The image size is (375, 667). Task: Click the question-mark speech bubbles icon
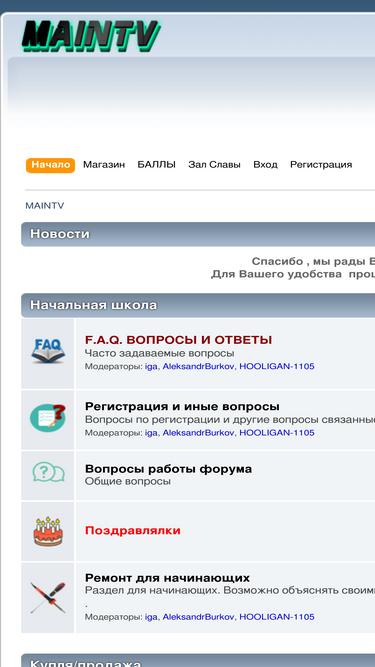[x=48, y=472]
